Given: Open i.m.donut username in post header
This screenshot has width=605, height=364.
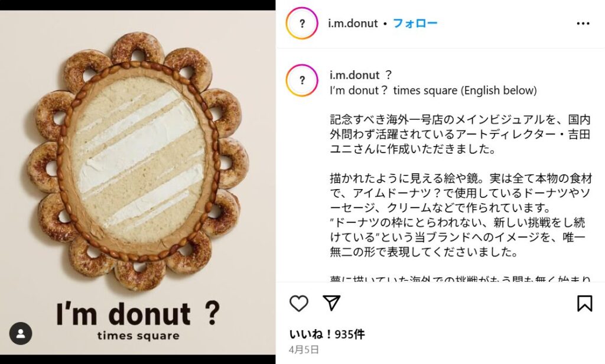Looking at the screenshot, I should (x=353, y=23).
